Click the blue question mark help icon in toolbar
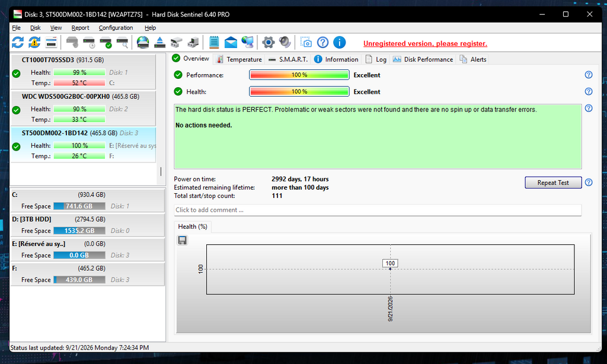The height and width of the screenshot is (364, 607). click(322, 42)
